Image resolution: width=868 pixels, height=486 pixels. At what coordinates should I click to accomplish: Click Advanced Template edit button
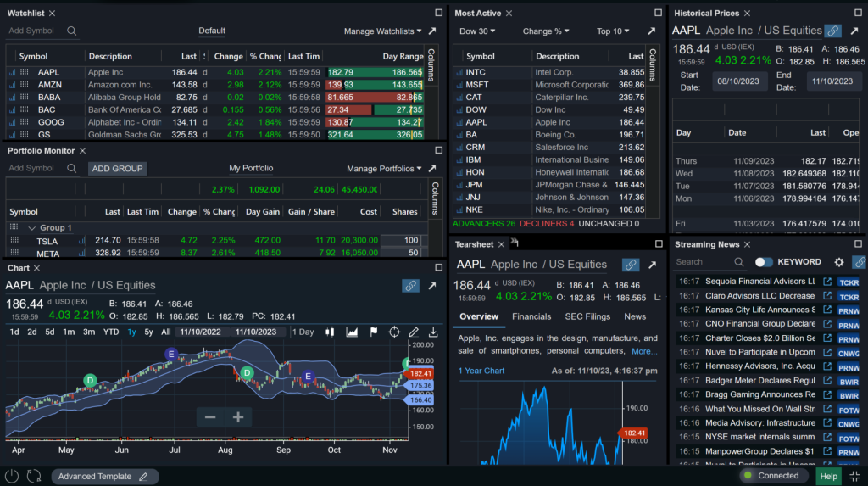coord(143,477)
